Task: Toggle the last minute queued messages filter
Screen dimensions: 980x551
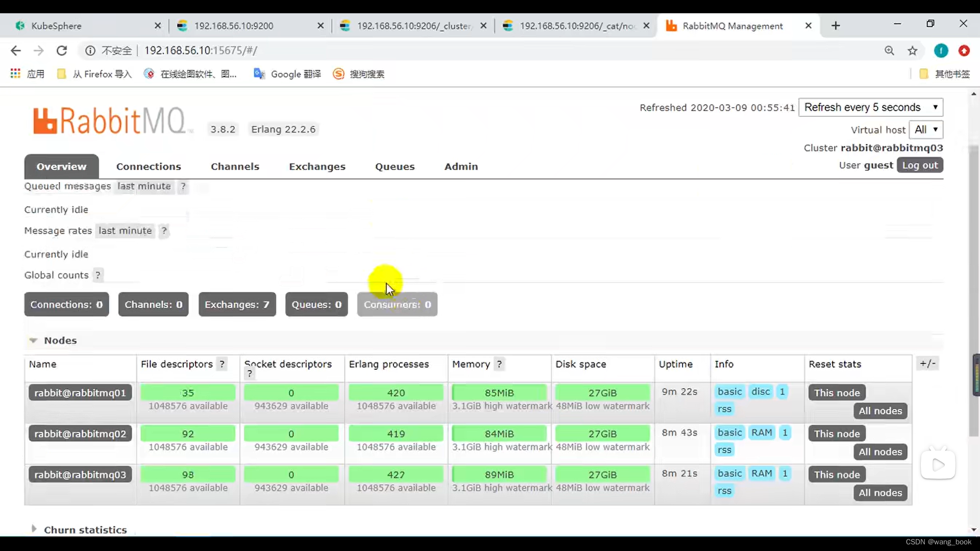Action: tap(143, 186)
